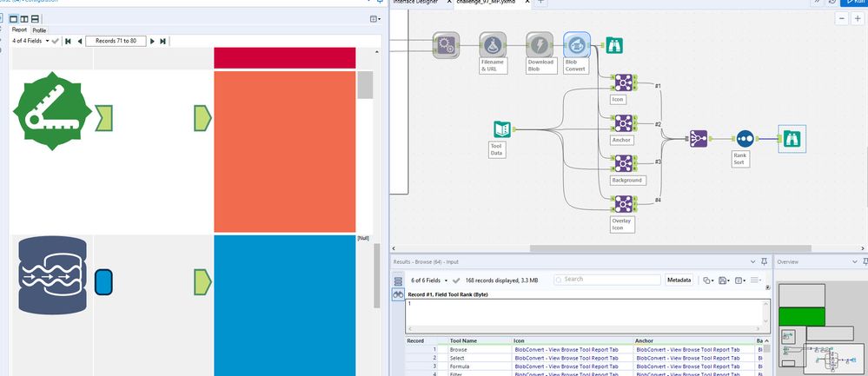
Task: Select the Background join tool
Action: (x=623, y=163)
